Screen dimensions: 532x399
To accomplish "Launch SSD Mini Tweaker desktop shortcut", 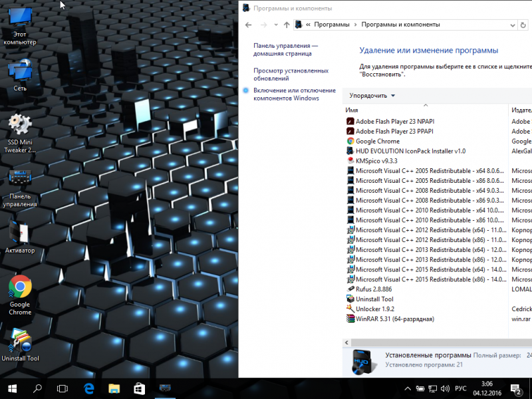I will click(x=20, y=134).
